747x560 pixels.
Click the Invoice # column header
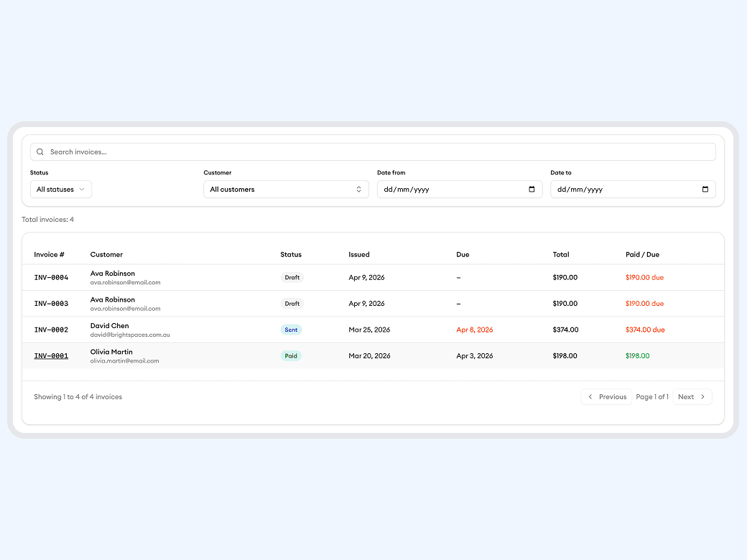[x=49, y=254]
